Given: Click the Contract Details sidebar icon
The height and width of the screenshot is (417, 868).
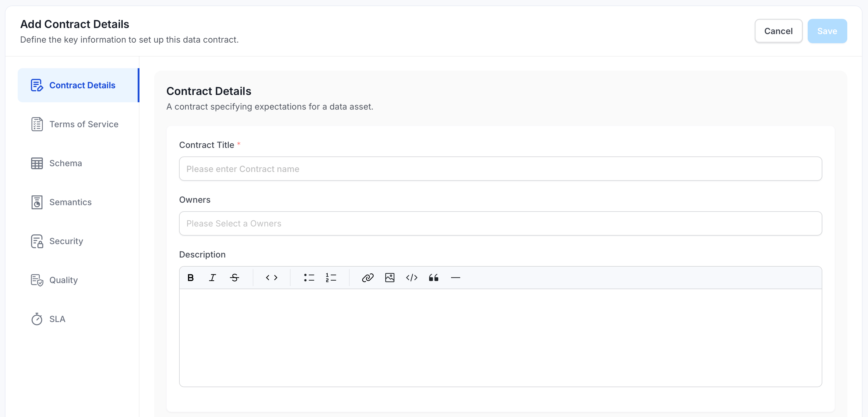Looking at the screenshot, I should [x=37, y=85].
